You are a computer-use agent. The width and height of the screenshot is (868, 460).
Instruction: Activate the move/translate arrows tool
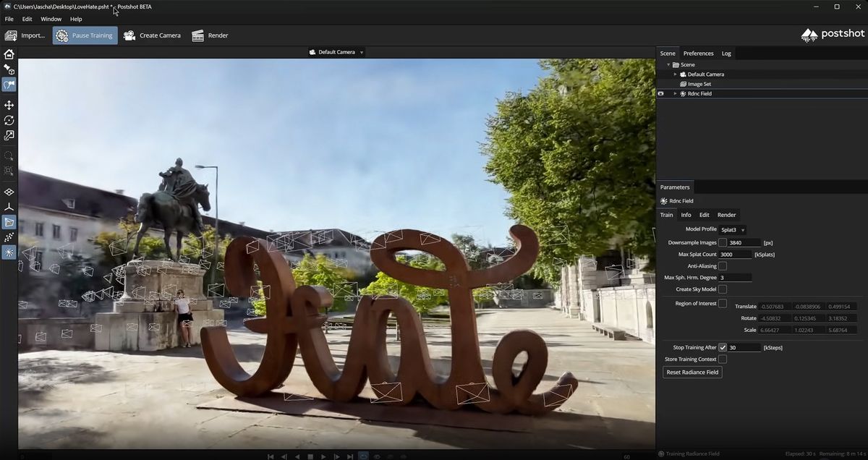click(9, 105)
